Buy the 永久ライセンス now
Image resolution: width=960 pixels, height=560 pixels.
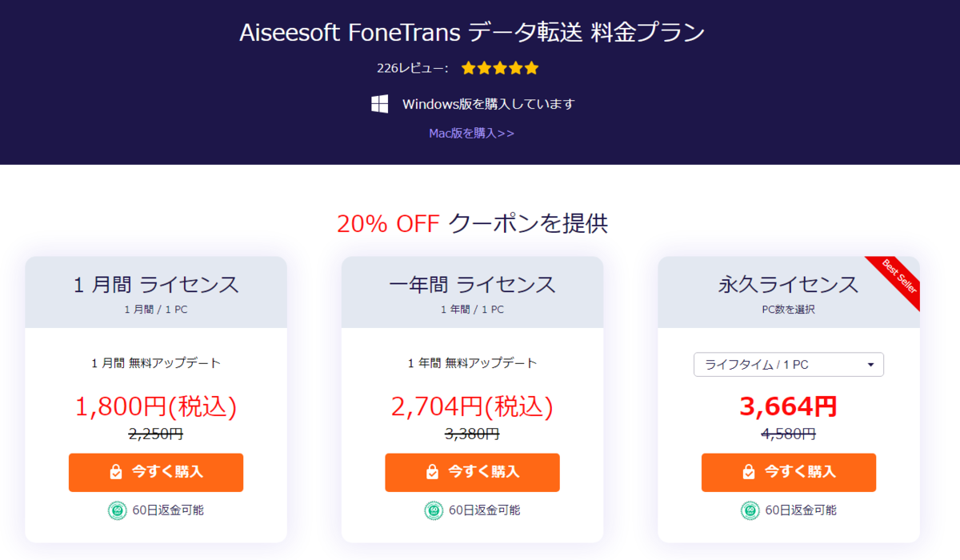pyautogui.click(x=788, y=472)
